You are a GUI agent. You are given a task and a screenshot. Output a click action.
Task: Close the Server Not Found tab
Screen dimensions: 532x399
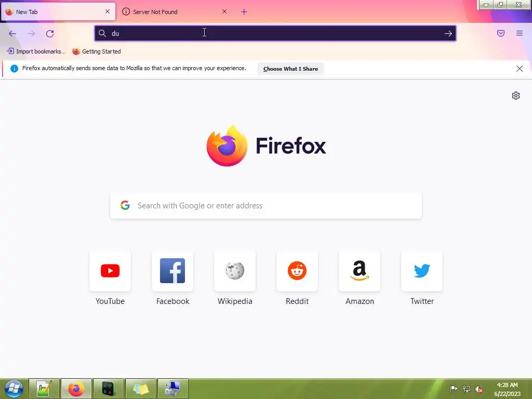point(224,11)
